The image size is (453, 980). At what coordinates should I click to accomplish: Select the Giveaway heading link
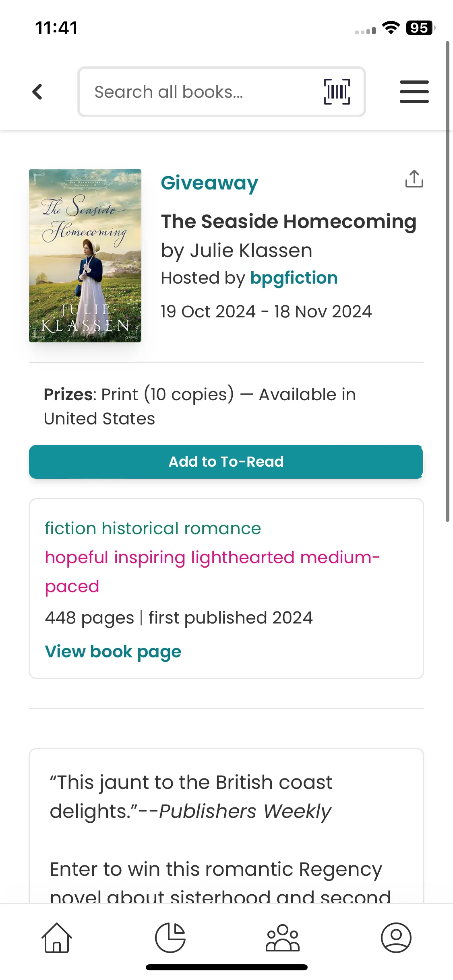209,183
